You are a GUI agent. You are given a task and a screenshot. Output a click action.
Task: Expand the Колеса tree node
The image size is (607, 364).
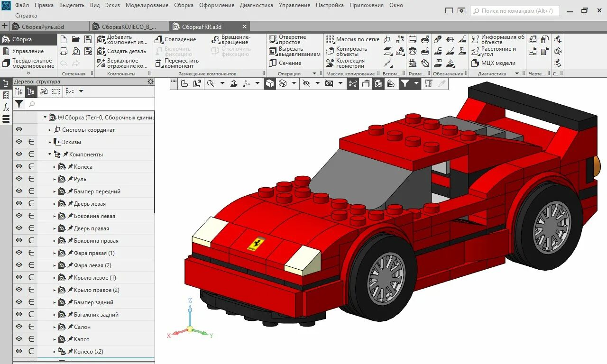(x=55, y=167)
